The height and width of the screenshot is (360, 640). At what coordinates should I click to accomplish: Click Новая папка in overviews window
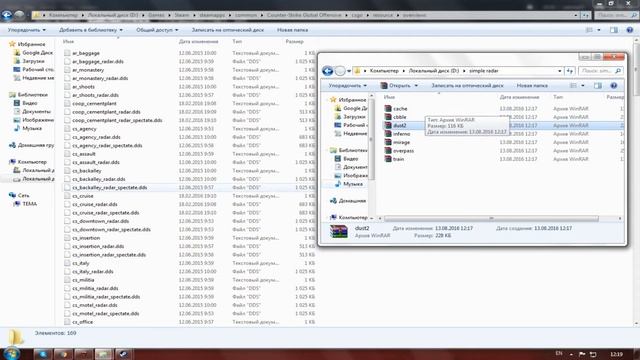pos(292,30)
